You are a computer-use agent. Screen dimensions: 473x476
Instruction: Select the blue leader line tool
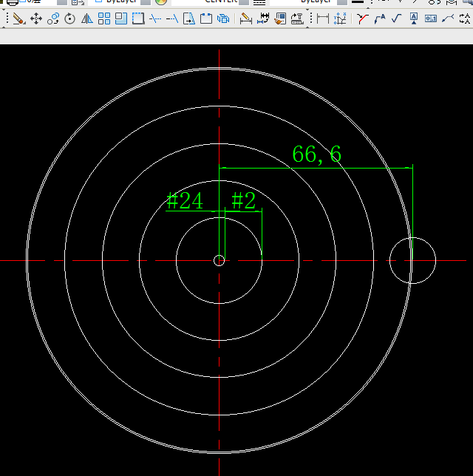(x=448, y=18)
